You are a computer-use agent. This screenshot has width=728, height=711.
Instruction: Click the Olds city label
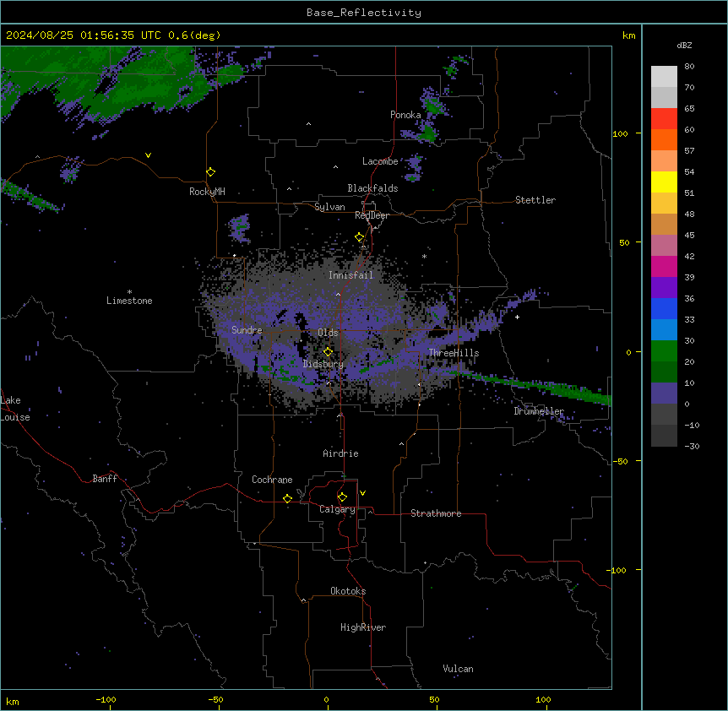tap(328, 333)
